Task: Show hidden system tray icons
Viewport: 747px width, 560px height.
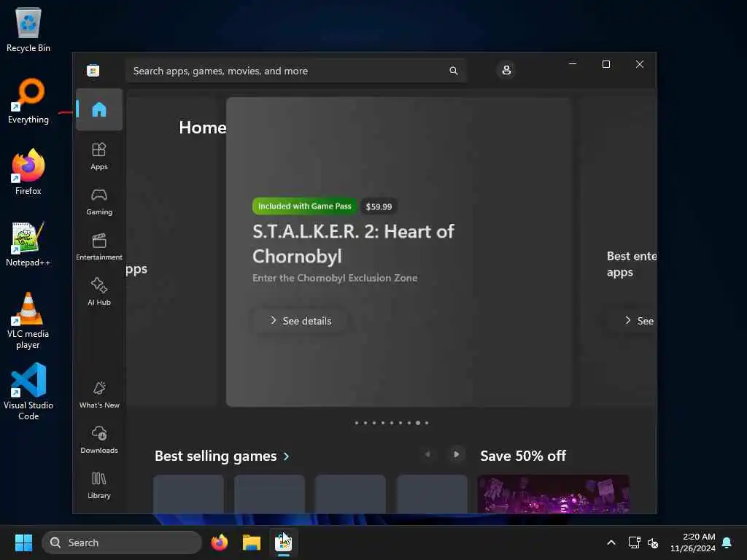Action: click(x=611, y=542)
